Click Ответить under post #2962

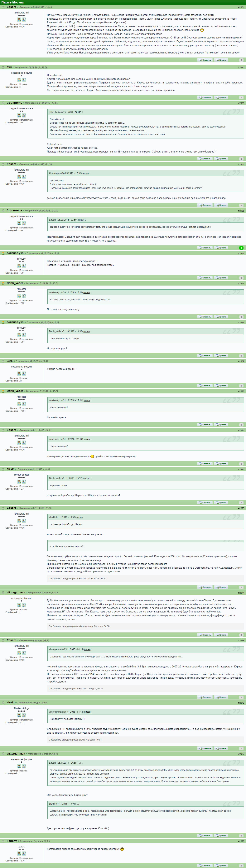205,97
